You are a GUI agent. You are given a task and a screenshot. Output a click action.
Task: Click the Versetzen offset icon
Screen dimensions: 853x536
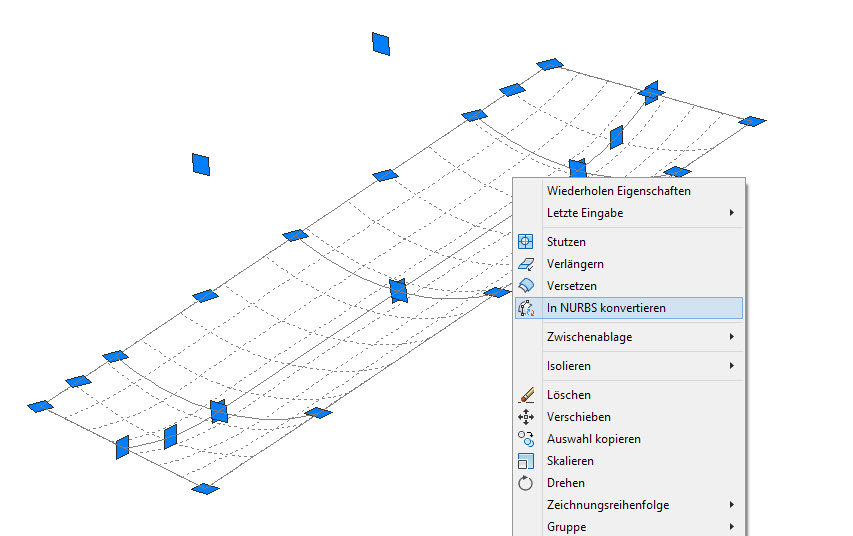(526, 286)
